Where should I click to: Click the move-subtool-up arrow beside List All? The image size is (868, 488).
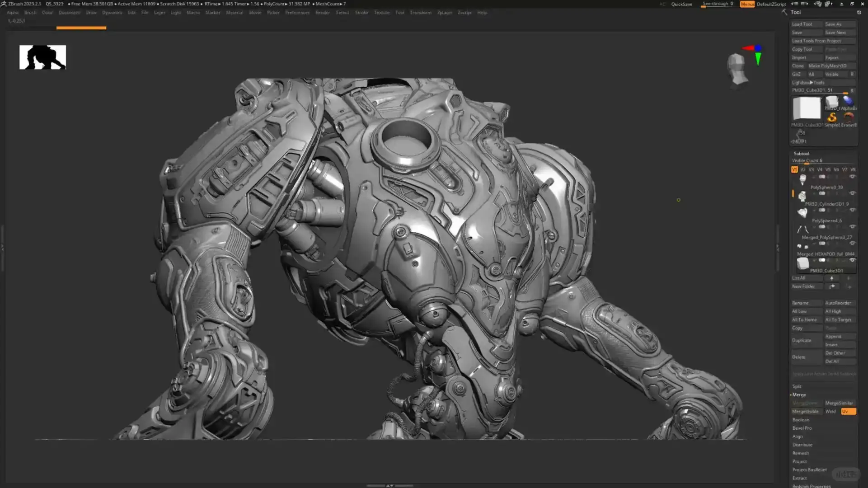pyautogui.click(x=831, y=278)
